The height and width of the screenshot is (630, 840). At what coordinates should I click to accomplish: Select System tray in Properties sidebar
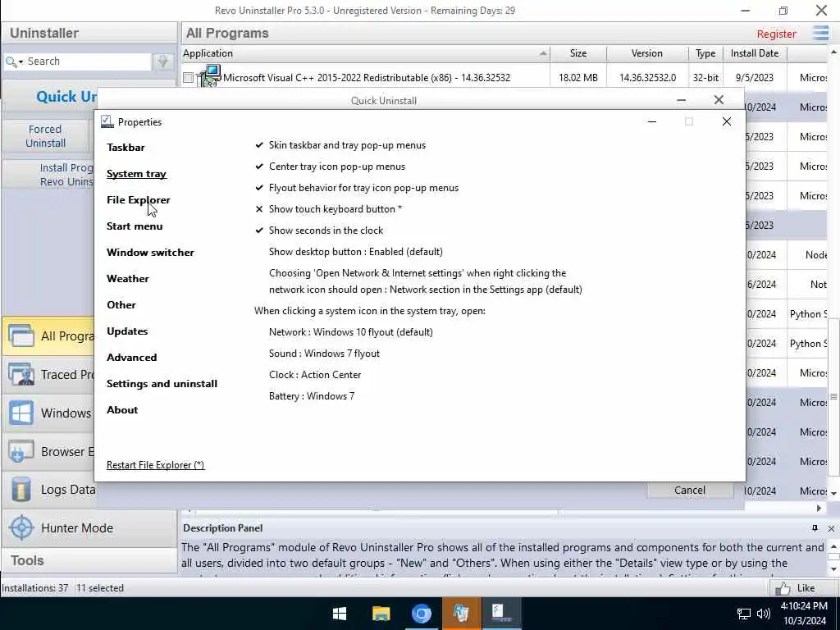pyautogui.click(x=137, y=174)
